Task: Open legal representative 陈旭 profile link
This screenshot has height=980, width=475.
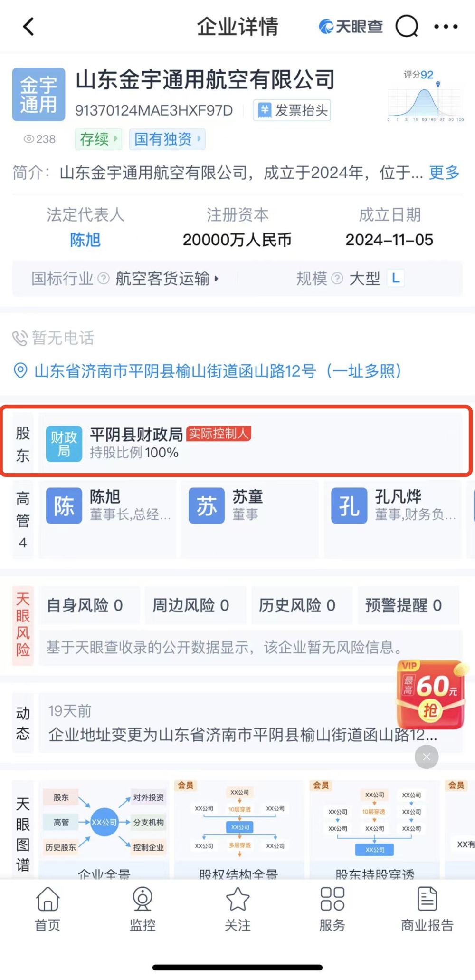Action: [x=85, y=240]
